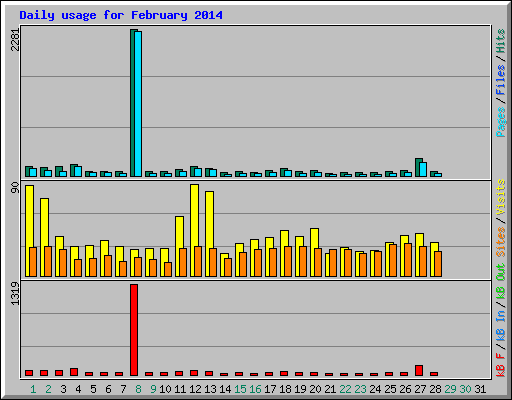Click day 4 on the x-axis
Viewport: 512px width, 400px height.
click(78, 389)
